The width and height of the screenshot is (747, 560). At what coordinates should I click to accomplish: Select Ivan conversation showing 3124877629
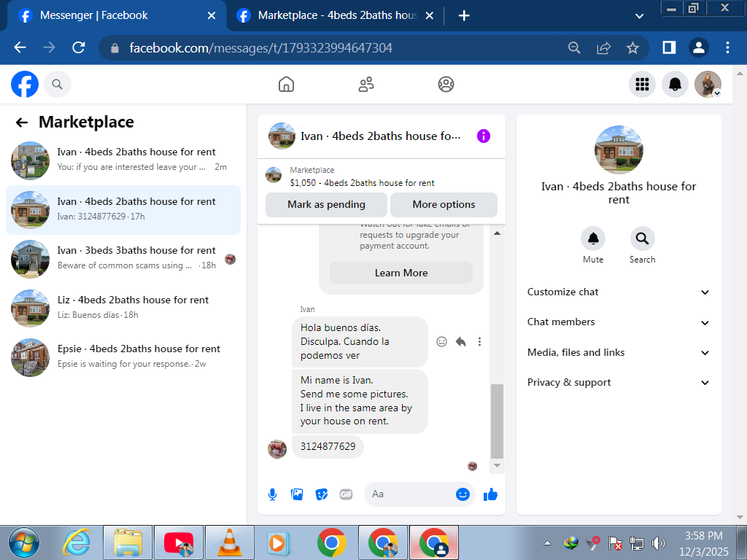(123, 210)
